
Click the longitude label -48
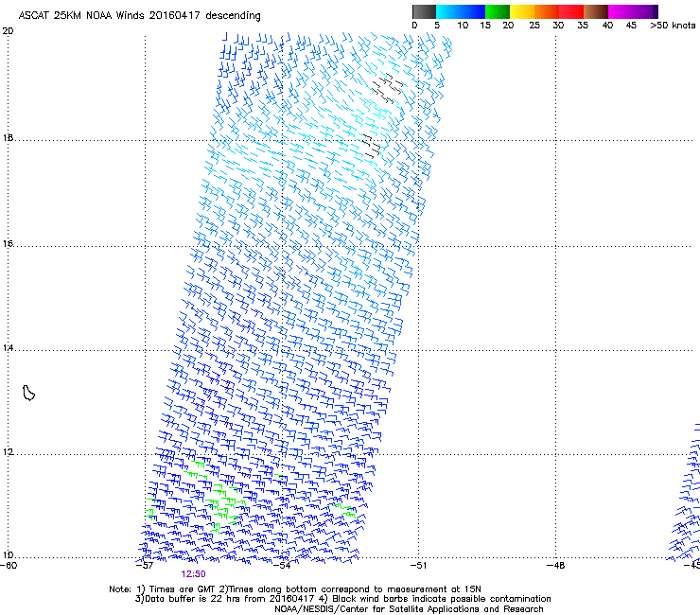pyautogui.click(x=555, y=566)
